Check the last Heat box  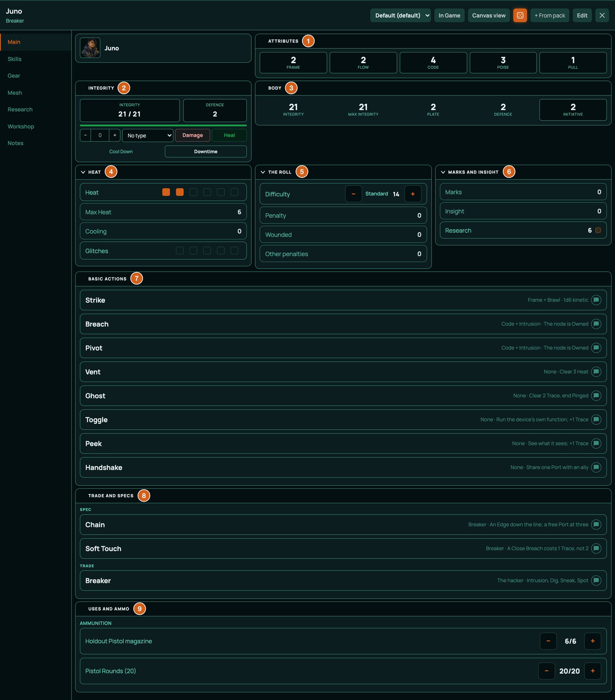click(x=234, y=192)
